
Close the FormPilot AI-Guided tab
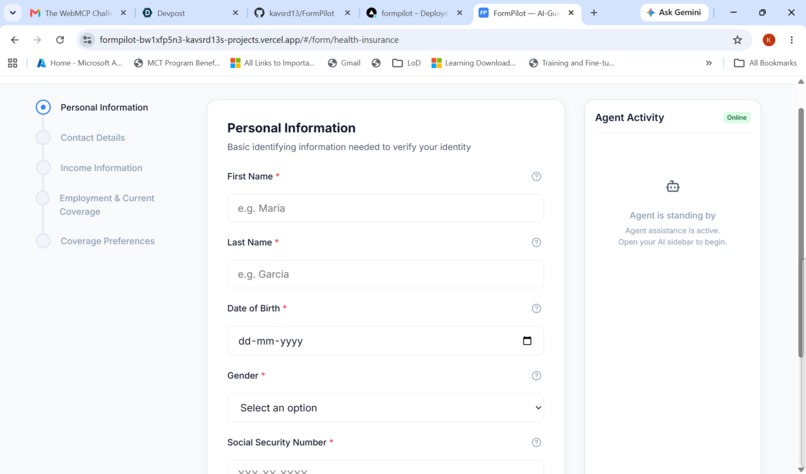[571, 13]
